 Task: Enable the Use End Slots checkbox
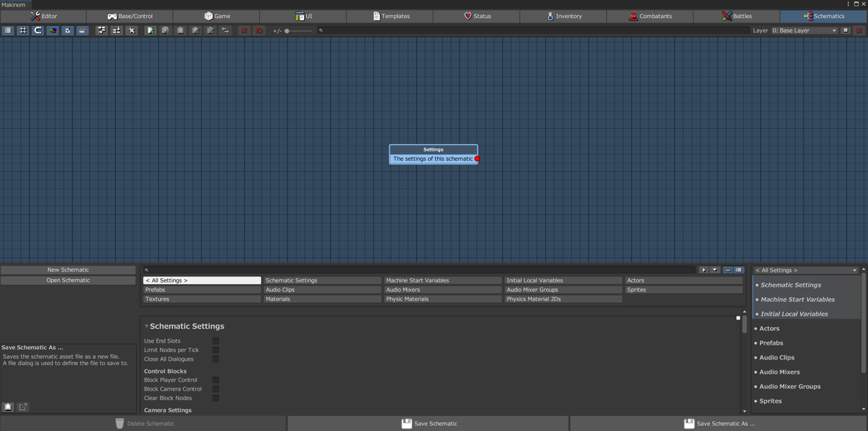[215, 341]
